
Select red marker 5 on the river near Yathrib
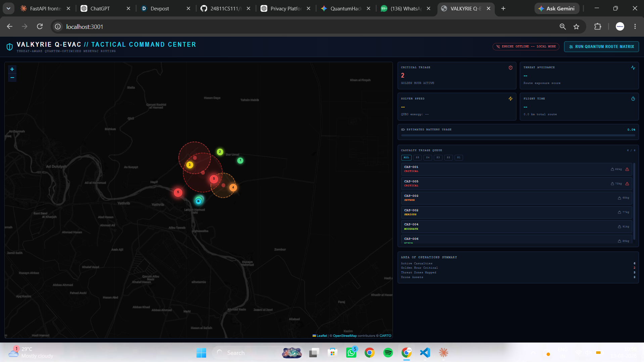click(178, 192)
